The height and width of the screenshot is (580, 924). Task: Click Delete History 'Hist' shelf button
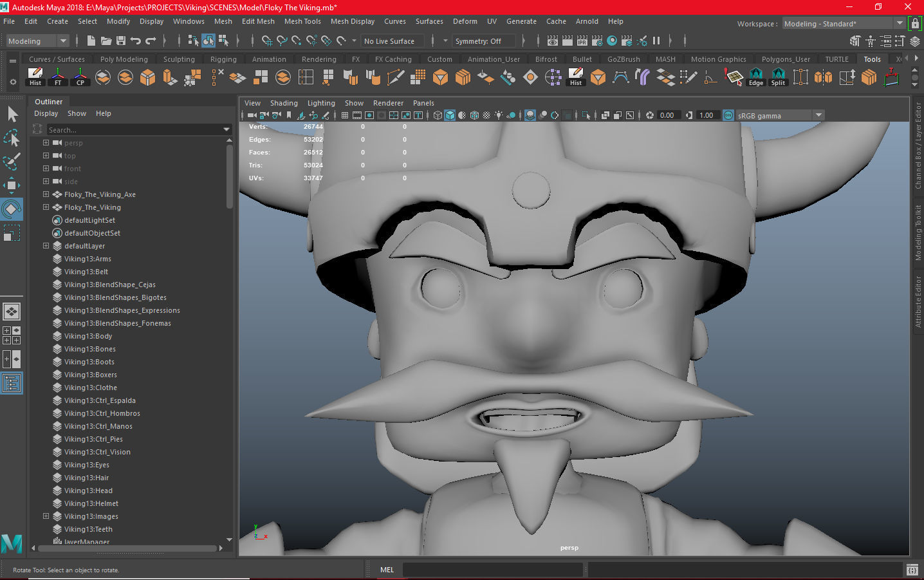point(35,77)
